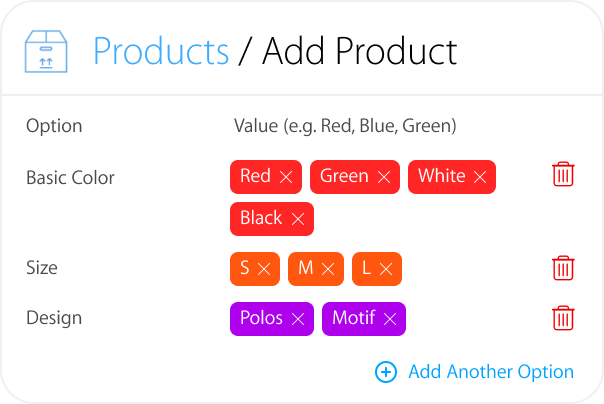
Task: Remove the Red color tag
Action: (286, 177)
